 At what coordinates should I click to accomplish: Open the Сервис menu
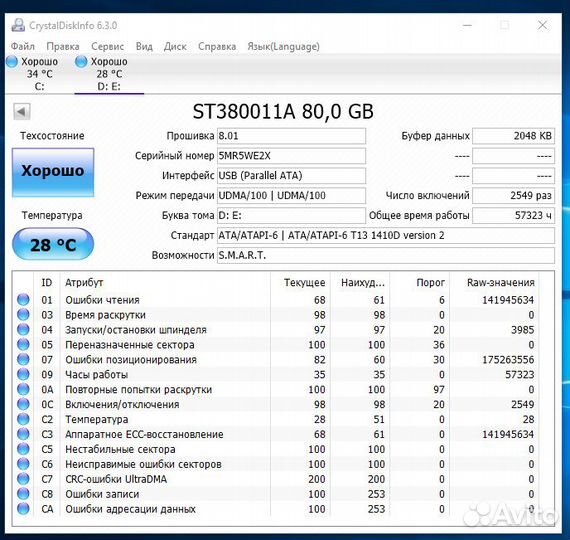[107, 47]
